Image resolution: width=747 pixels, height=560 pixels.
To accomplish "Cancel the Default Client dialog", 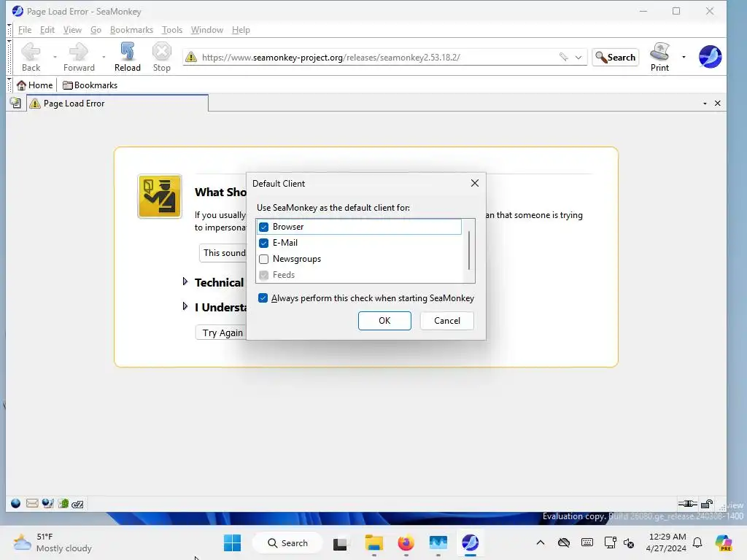I will point(447,321).
